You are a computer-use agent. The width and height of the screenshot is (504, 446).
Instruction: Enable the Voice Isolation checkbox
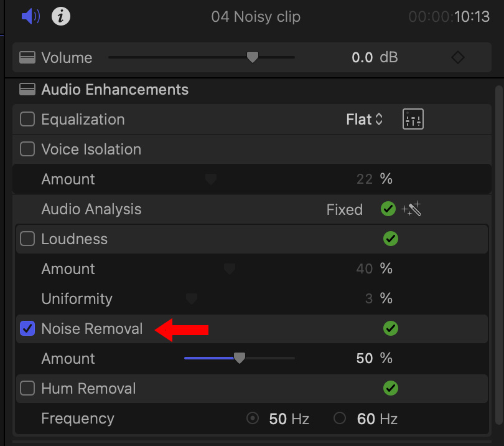tap(27, 149)
